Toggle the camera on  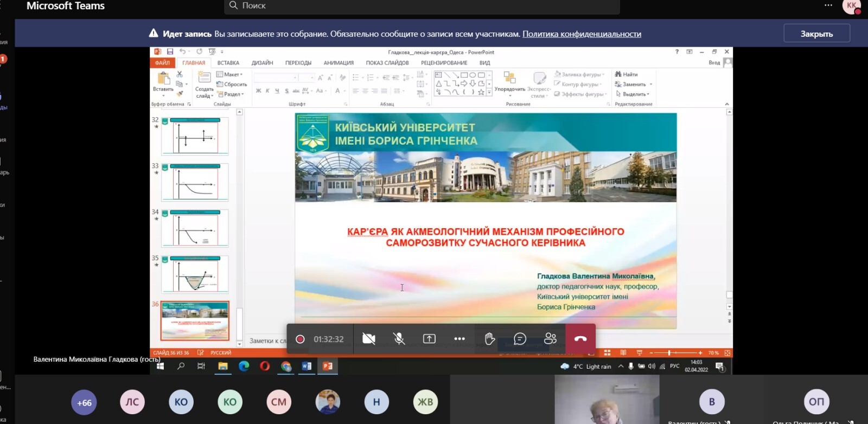click(x=369, y=339)
